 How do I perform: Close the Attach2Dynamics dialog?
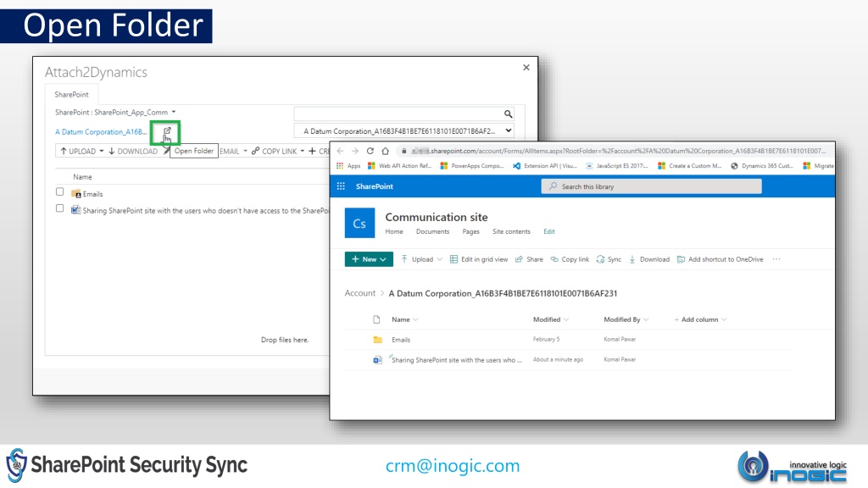click(526, 68)
